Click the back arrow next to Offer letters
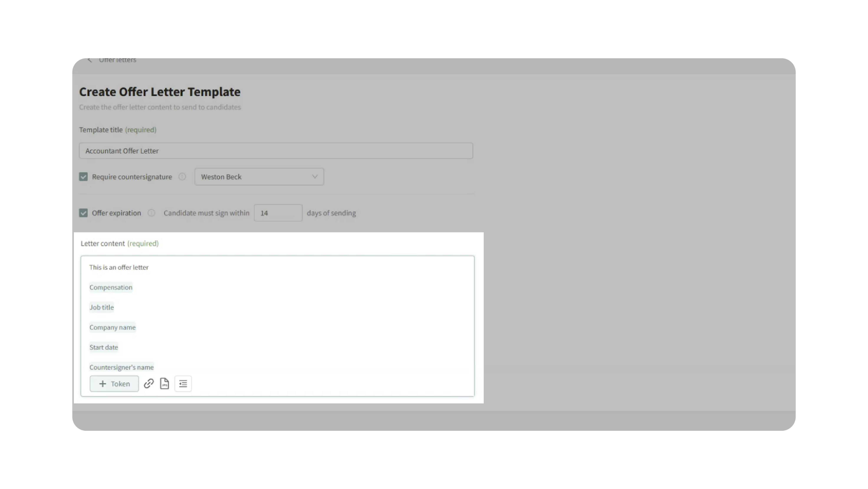Screen dimensions: 868x489 [x=90, y=60]
